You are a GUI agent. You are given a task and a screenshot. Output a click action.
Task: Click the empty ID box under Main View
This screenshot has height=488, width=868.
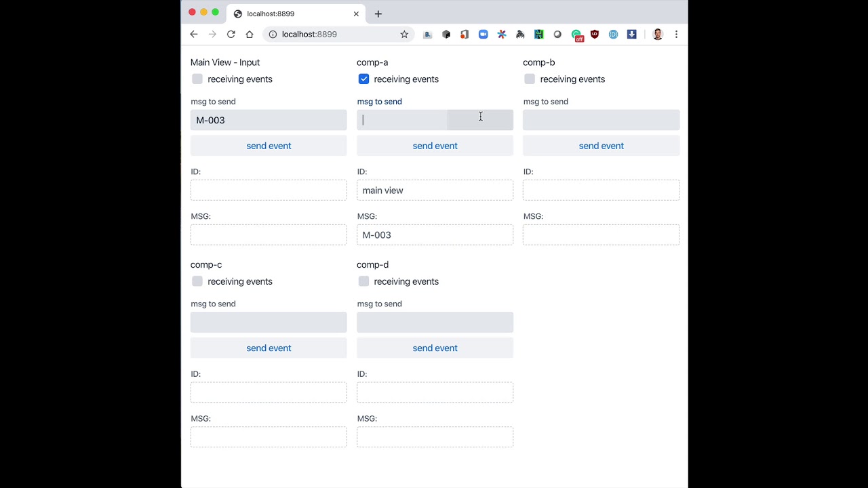point(269,190)
